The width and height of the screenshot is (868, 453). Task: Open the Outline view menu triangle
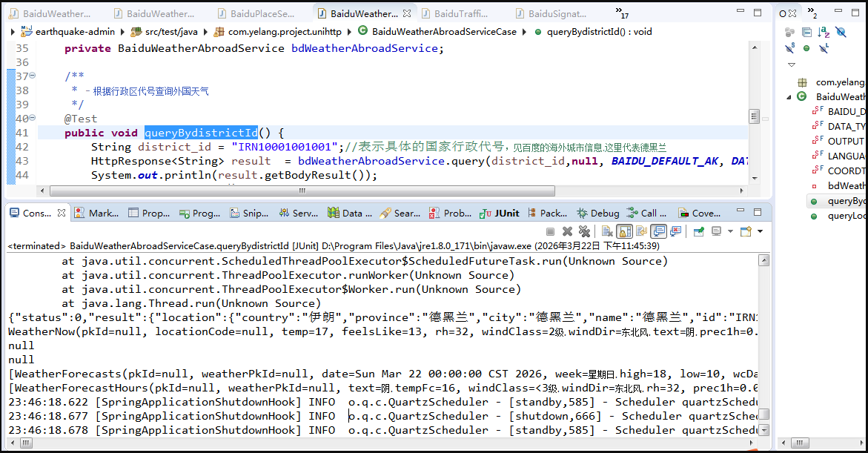(792, 65)
